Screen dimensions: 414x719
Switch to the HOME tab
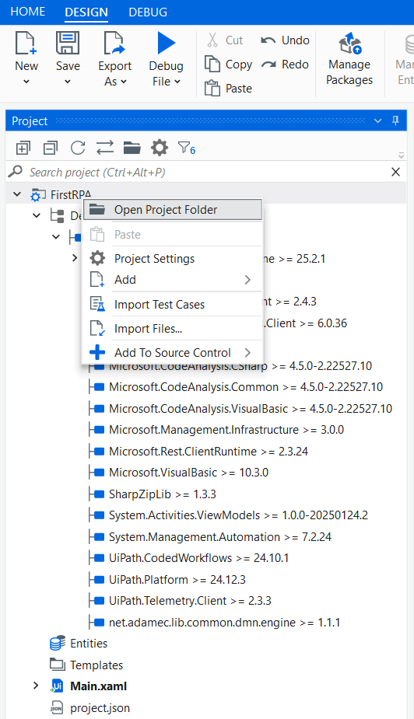28,11
